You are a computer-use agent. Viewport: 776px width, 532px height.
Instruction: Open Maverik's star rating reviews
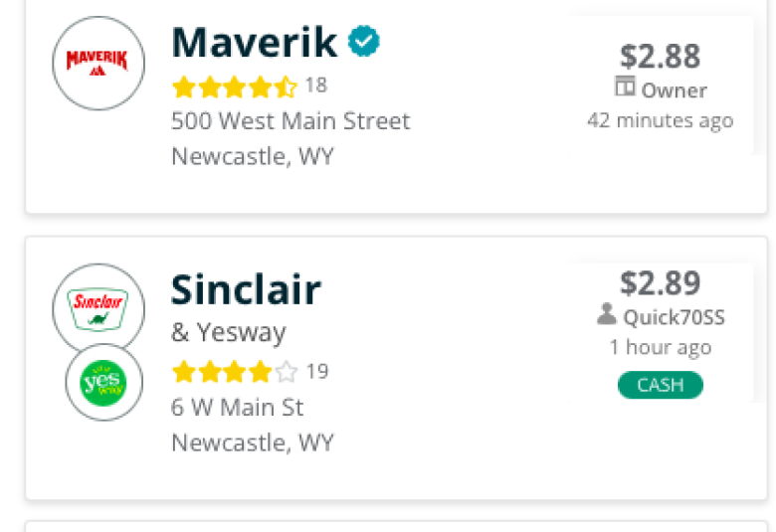click(235, 87)
